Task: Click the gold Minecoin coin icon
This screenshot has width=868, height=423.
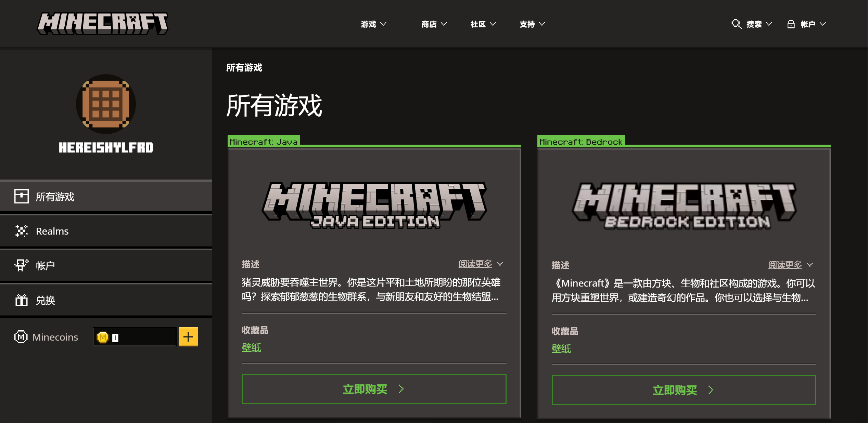Action: coord(103,337)
